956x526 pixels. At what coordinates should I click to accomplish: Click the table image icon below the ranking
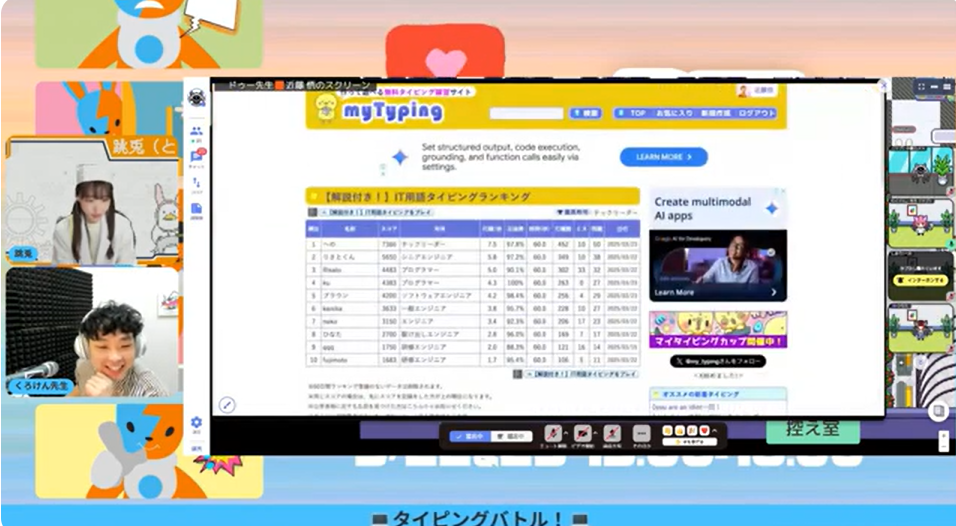[517, 374]
